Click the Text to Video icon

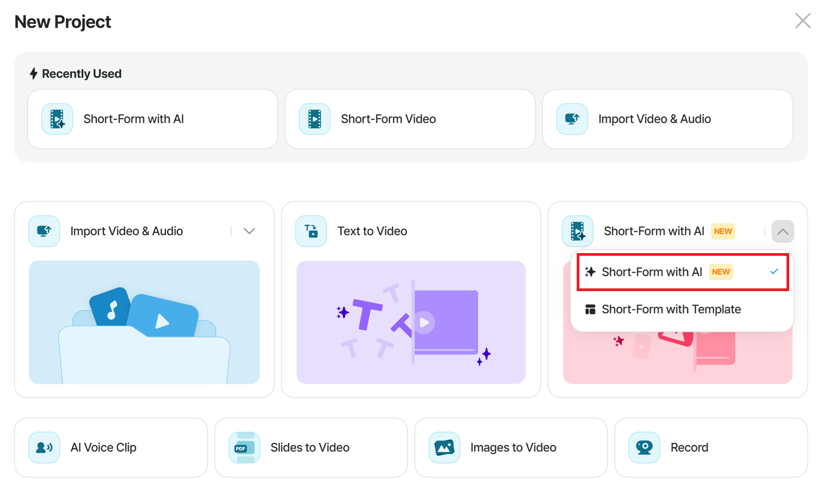311,231
